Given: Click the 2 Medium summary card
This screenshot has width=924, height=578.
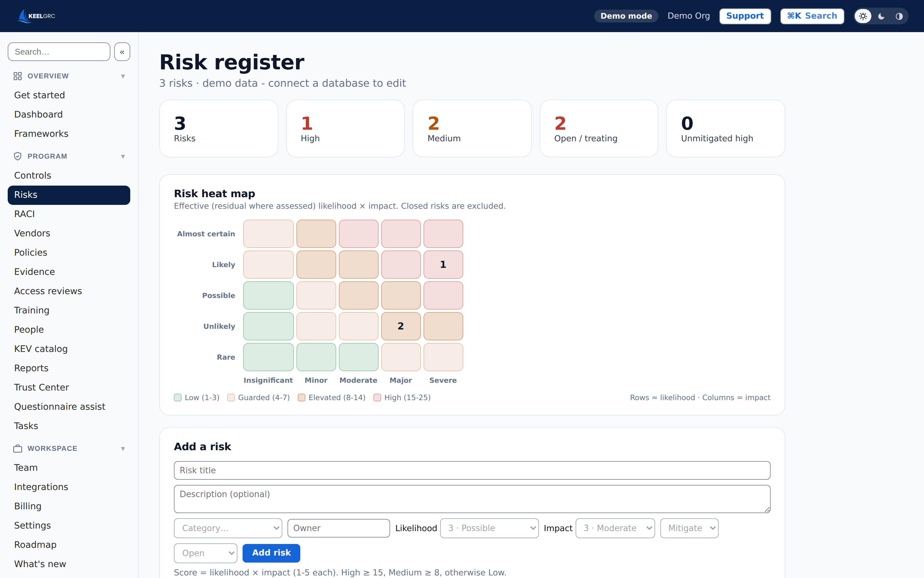Looking at the screenshot, I should 472,128.
